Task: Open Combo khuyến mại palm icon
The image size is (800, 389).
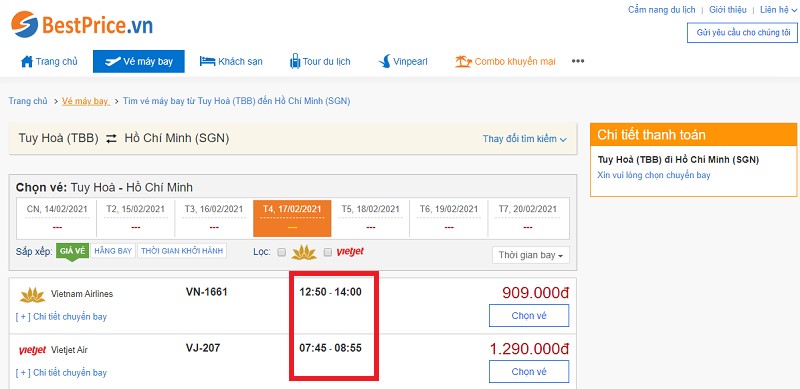Action: 463,62
